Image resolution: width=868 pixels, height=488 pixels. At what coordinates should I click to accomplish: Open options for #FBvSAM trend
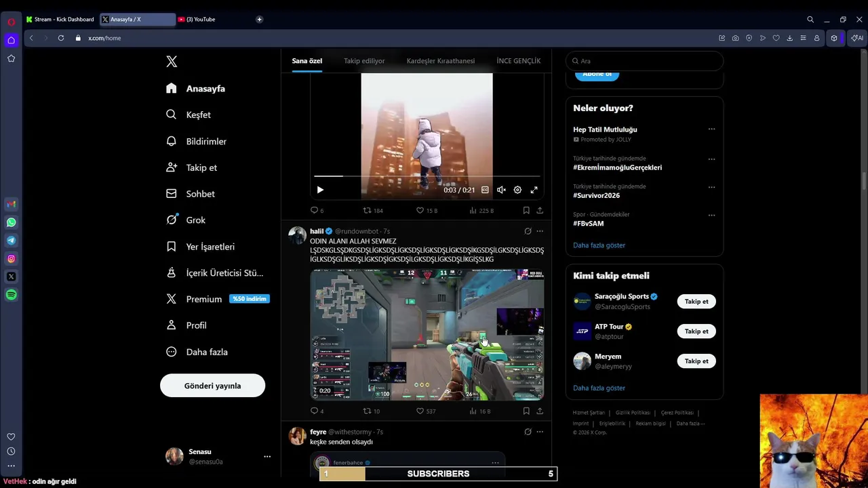pos(711,215)
